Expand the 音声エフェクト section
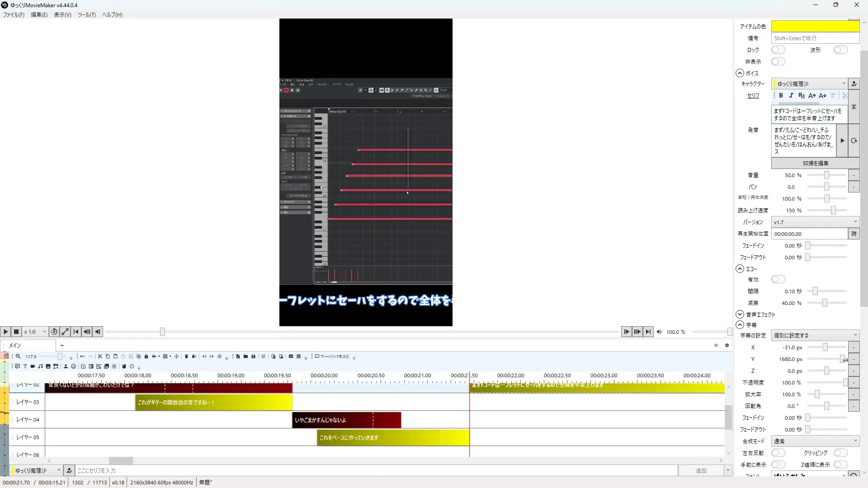The width and height of the screenshot is (868, 488). (740, 314)
